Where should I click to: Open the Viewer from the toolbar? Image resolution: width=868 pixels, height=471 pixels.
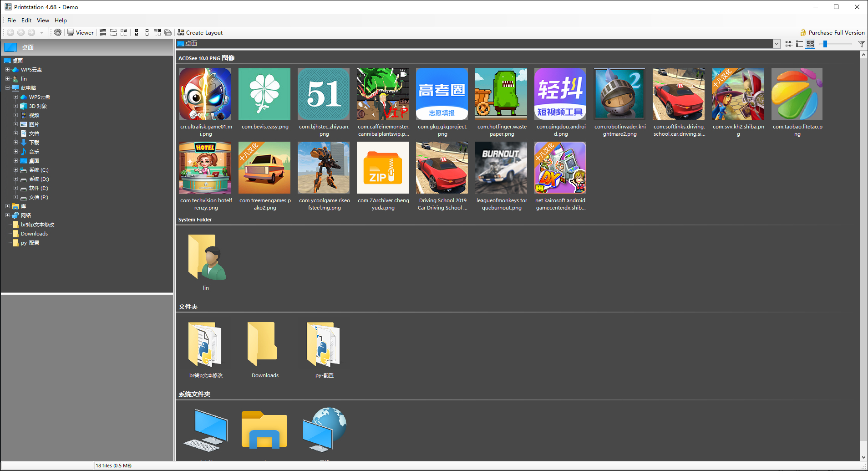(x=81, y=32)
